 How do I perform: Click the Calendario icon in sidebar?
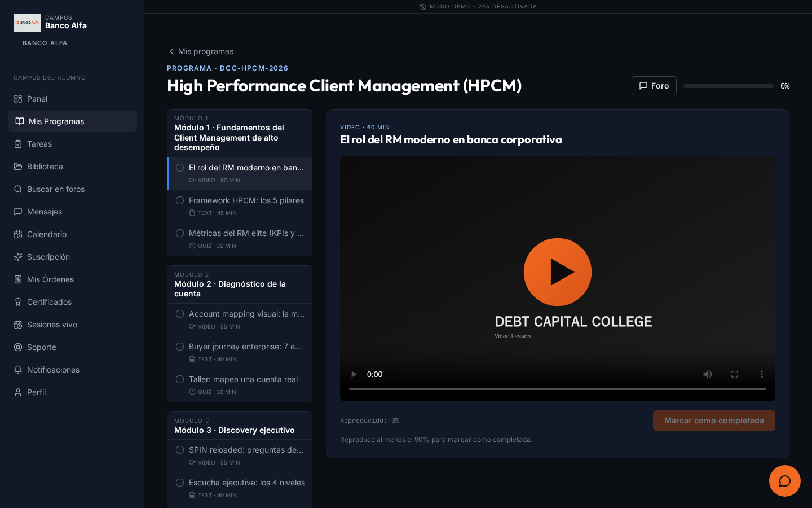(x=18, y=234)
